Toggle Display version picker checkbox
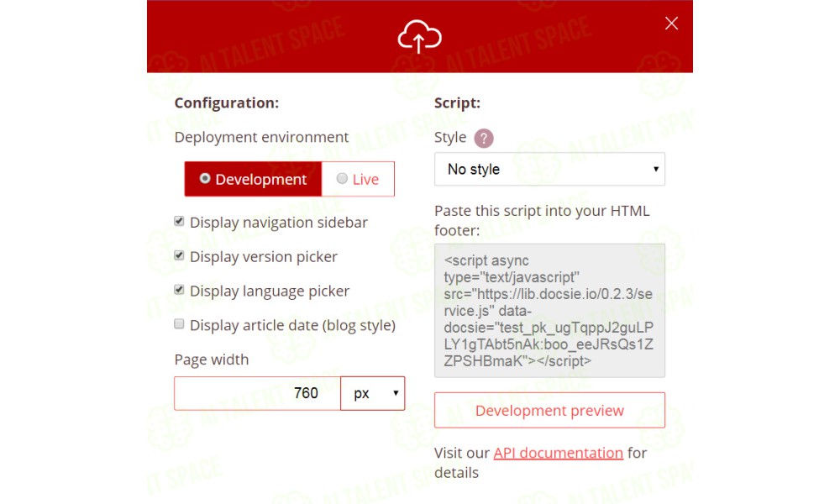This screenshot has width=840, height=504. coord(179,255)
